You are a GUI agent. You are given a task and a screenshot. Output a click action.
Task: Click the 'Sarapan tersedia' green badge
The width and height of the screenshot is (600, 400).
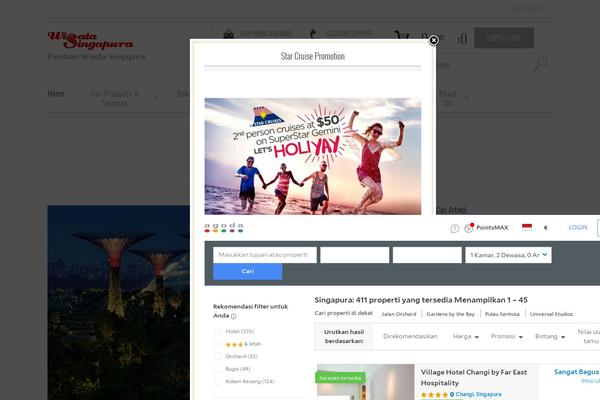tap(340, 378)
